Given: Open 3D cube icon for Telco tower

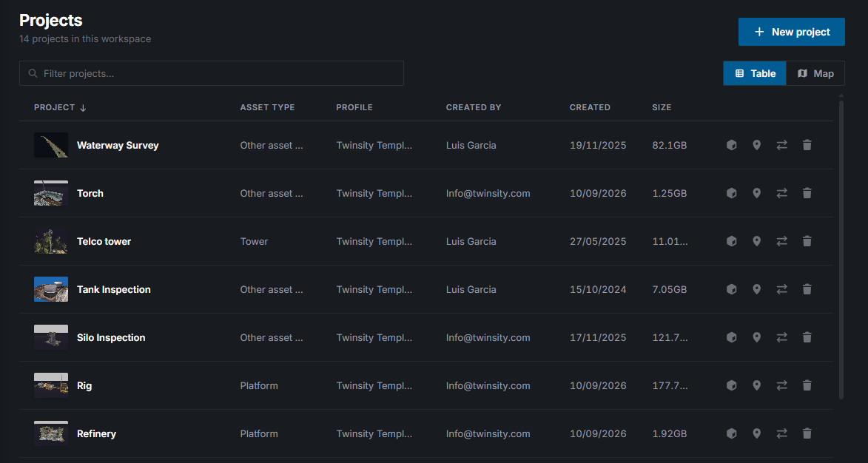Looking at the screenshot, I should coord(731,241).
